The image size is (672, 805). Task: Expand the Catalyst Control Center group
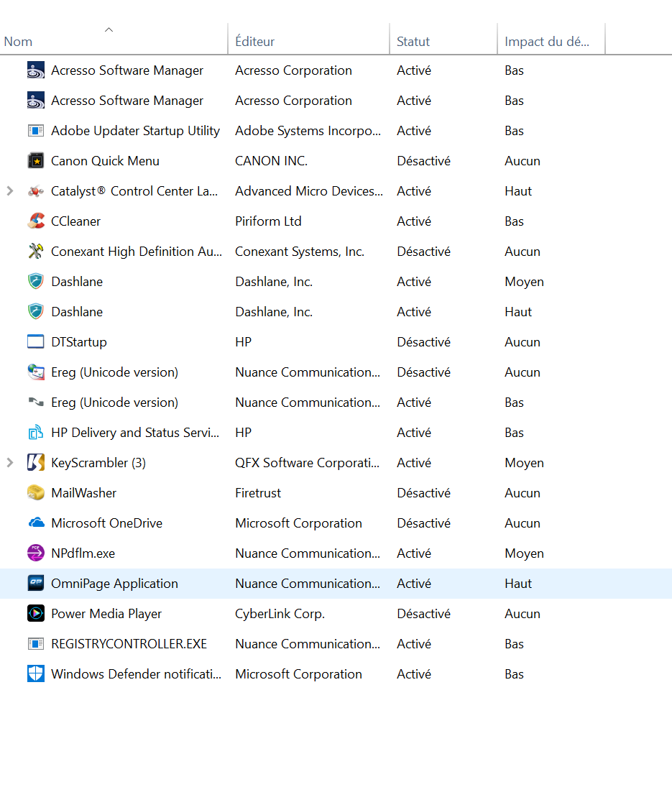point(10,191)
